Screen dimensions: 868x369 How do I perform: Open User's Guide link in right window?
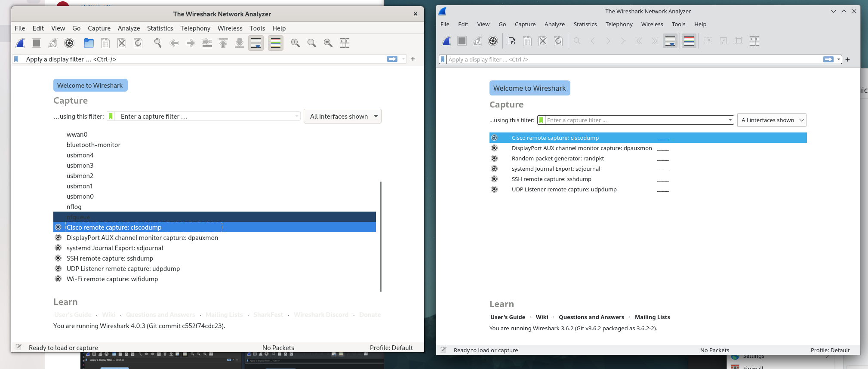(508, 317)
